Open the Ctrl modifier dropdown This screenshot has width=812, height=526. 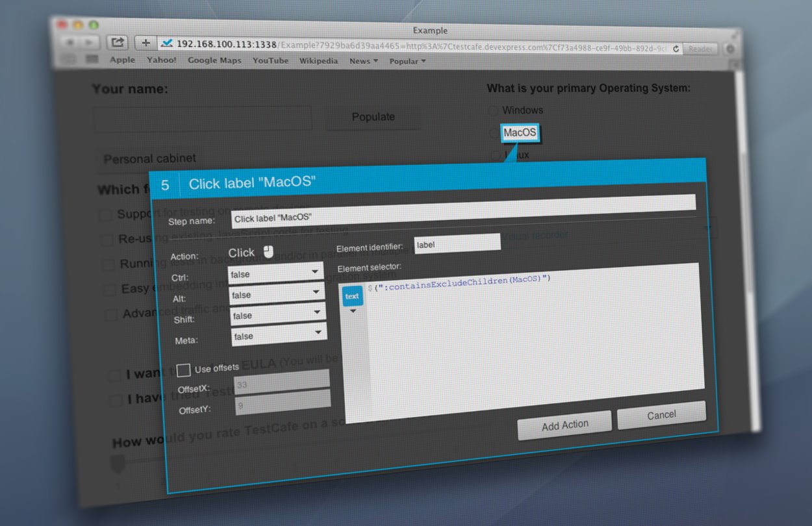pyautogui.click(x=276, y=274)
